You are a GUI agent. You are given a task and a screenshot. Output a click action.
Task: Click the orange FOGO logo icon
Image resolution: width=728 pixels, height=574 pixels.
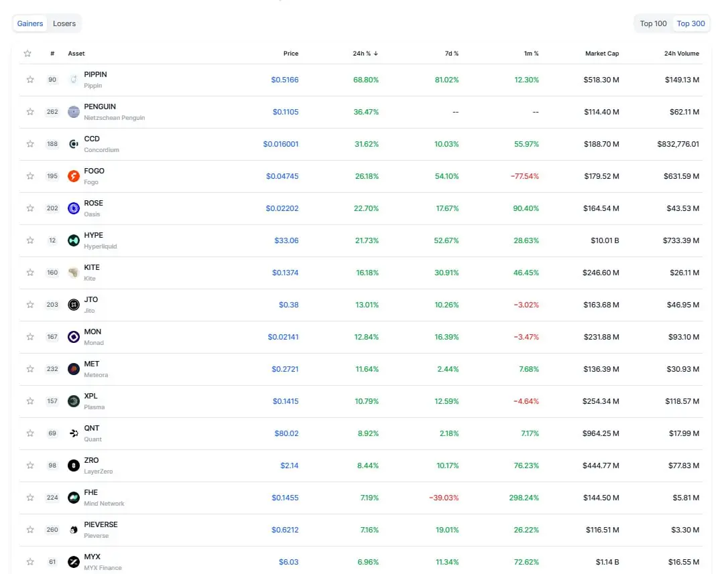73,176
